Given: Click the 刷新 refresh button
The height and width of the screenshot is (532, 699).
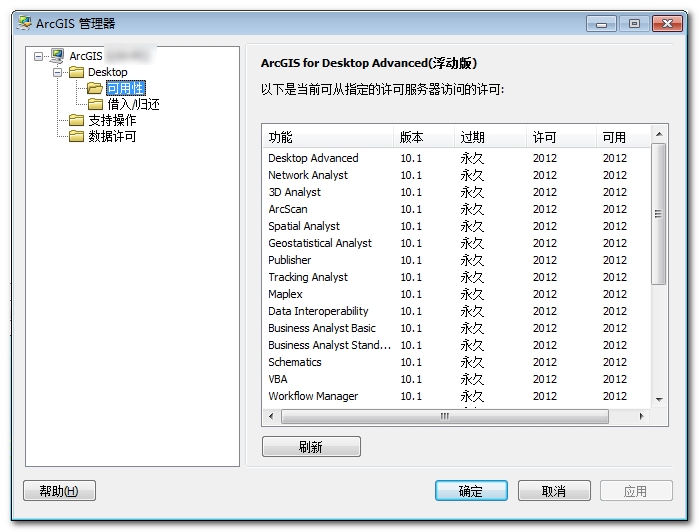Looking at the screenshot, I should click(x=311, y=447).
